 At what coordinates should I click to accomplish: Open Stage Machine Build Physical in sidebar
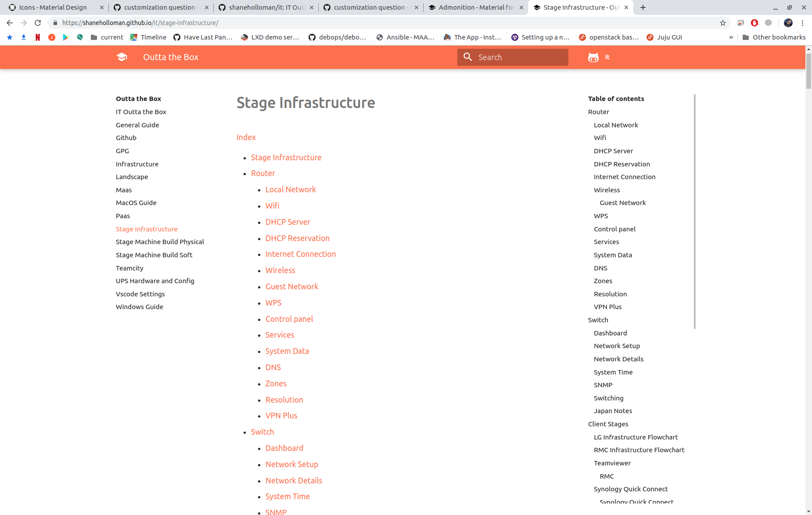coord(160,241)
